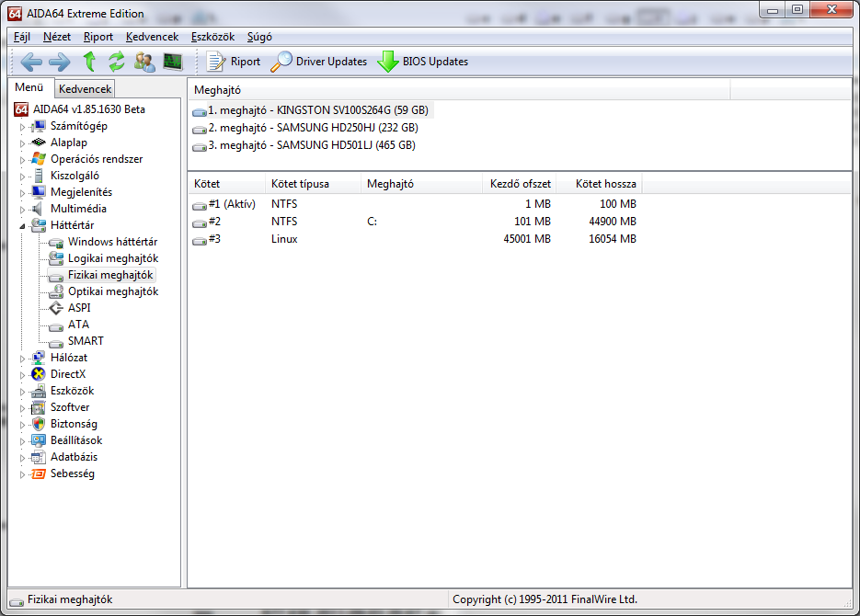Open the Nézet menu
The height and width of the screenshot is (616, 860).
pyautogui.click(x=56, y=37)
